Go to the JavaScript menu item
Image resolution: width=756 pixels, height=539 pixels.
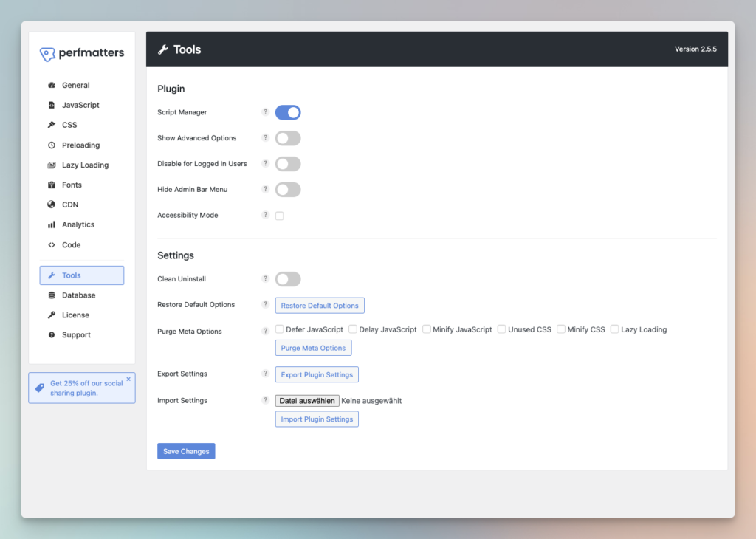point(81,105)
